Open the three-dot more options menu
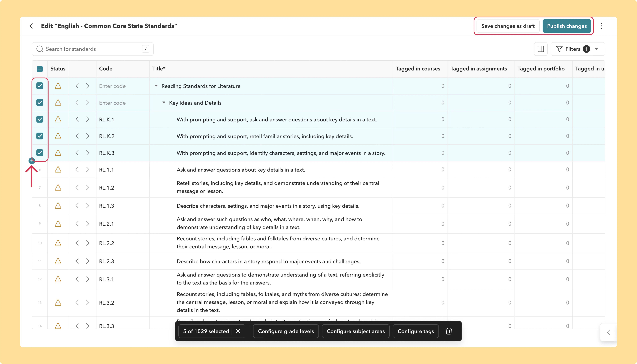This screenshot has width=637, height=364. [601, 26]
